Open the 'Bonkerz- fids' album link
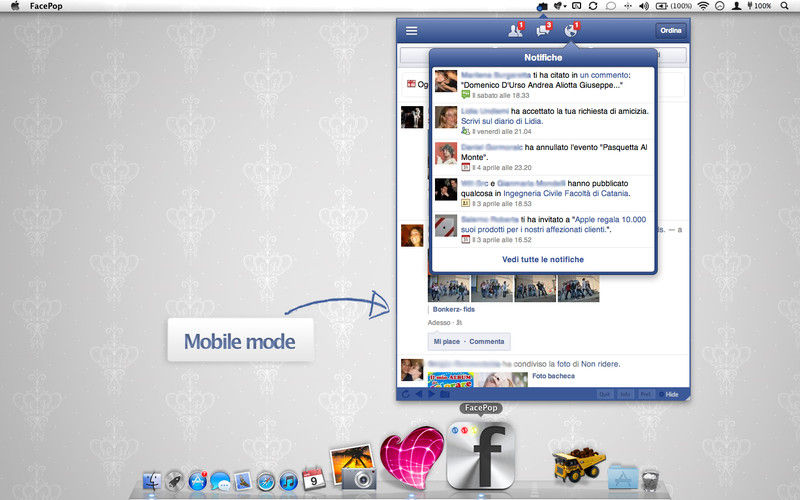Viewport: 800px width, 500px height. (x=454, y=310)
